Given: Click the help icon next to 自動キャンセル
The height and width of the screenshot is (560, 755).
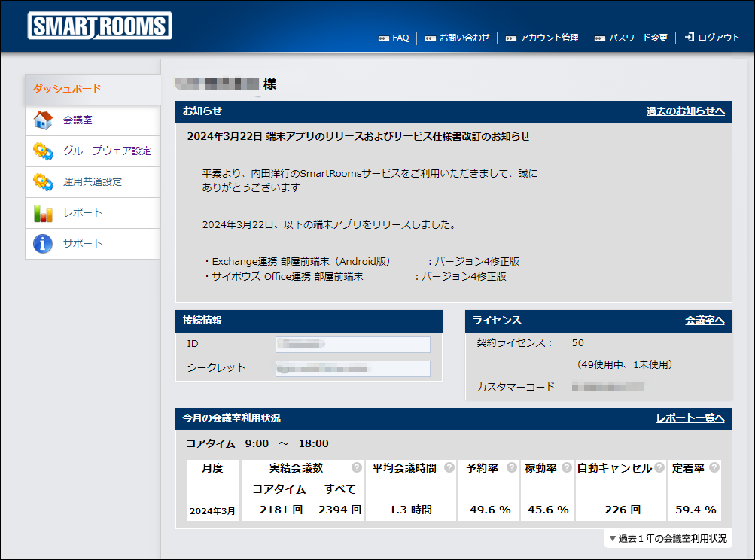Looking at the screenshot, I should click(659, 468).
